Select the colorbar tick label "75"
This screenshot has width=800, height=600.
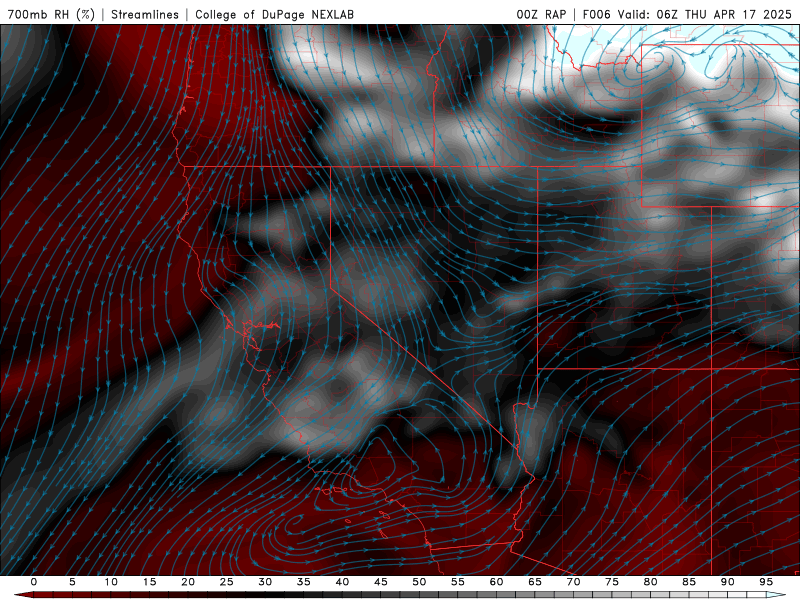(x=612, y=582)
